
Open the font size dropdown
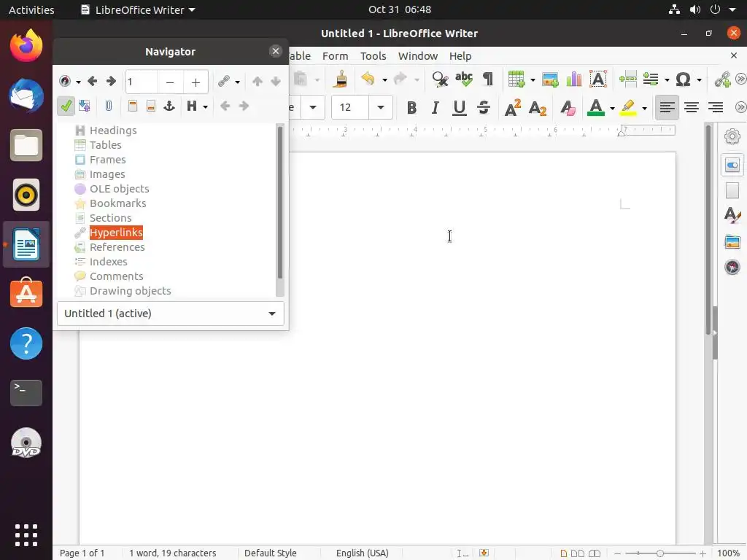pos(381,107)
